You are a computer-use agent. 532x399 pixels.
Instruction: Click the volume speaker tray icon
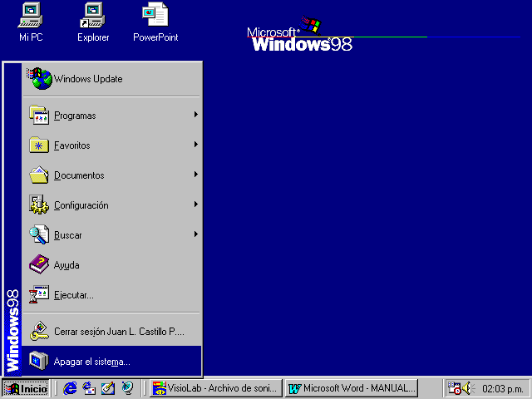[x=467, y=388]
